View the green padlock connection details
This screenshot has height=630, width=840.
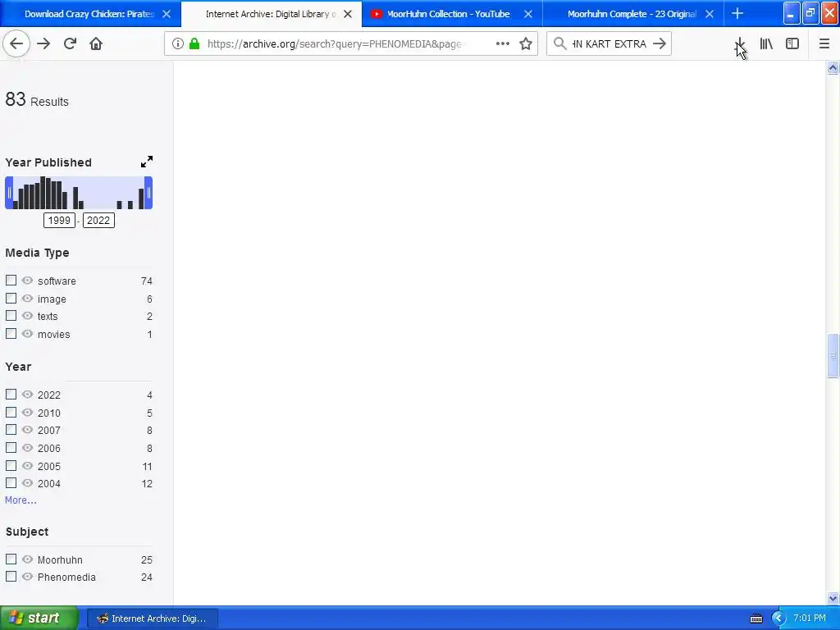click(194, 44)
